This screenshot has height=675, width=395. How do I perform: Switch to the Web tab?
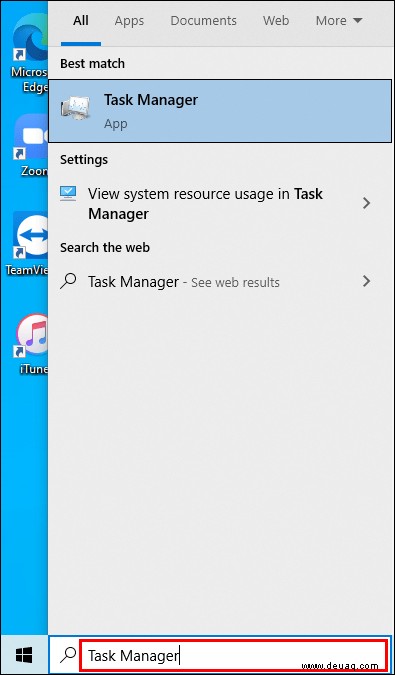tap(275, 21)
